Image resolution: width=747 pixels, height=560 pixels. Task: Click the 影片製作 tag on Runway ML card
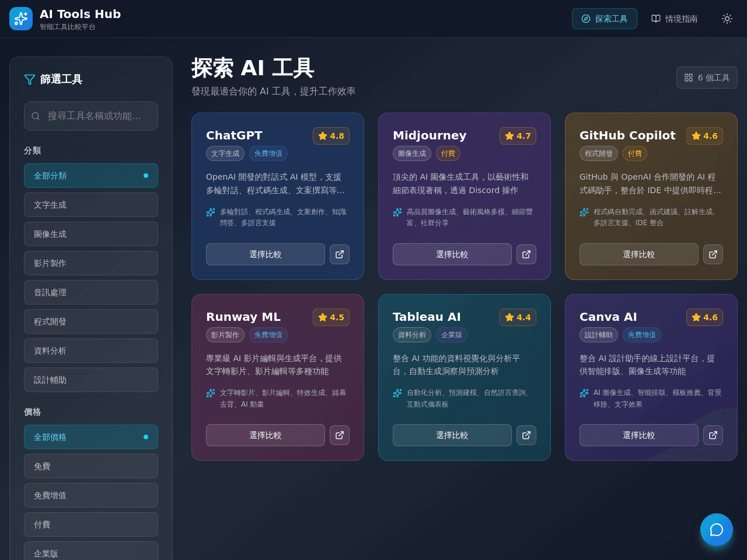coord(225,335)
